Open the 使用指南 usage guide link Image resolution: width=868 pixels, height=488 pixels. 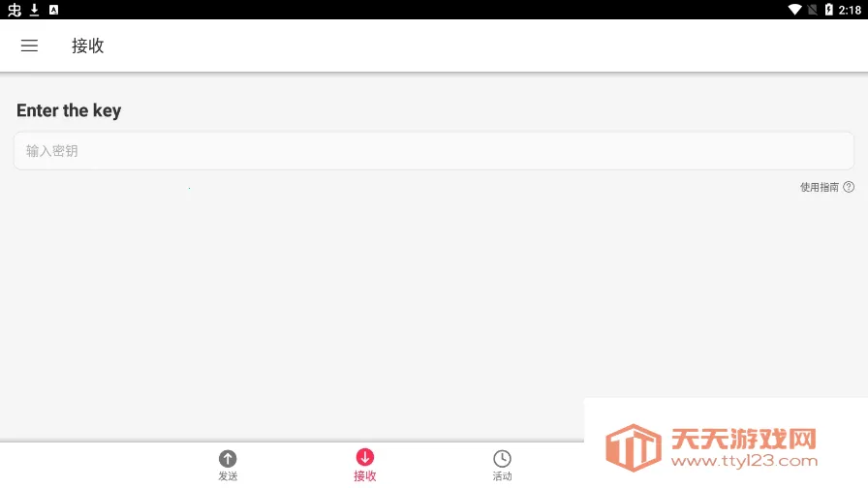point(820,187)
